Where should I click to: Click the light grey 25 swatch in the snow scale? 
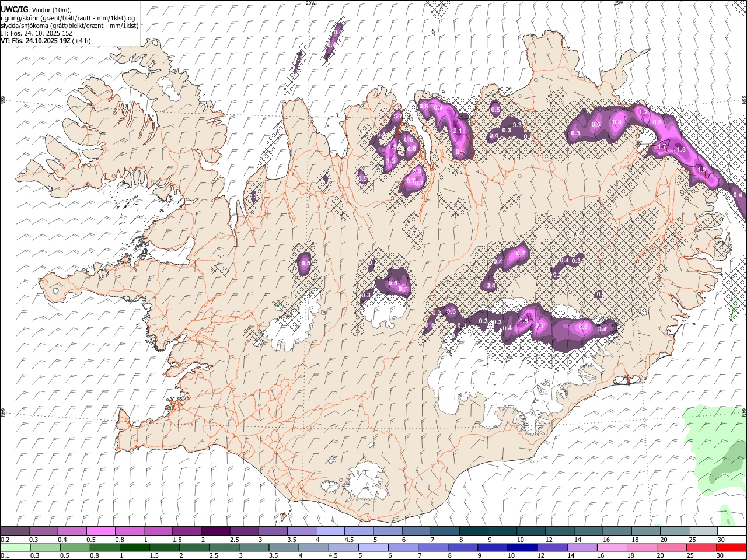click(x=703, y=531)
